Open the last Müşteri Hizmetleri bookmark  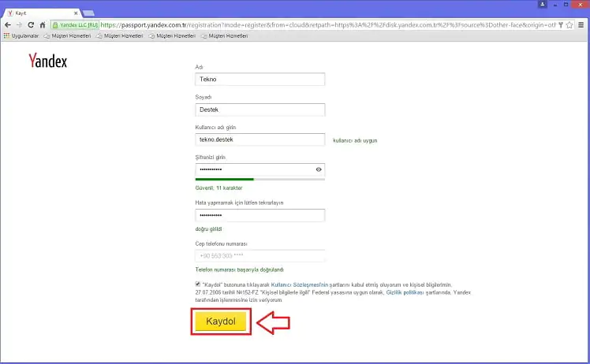[225, 35]
